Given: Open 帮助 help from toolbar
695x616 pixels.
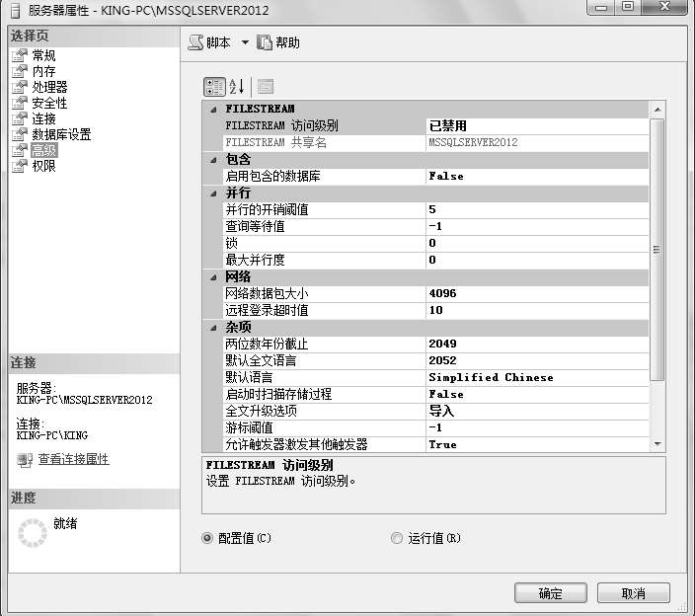Looking at the screenshot, I should click(278, 42).
